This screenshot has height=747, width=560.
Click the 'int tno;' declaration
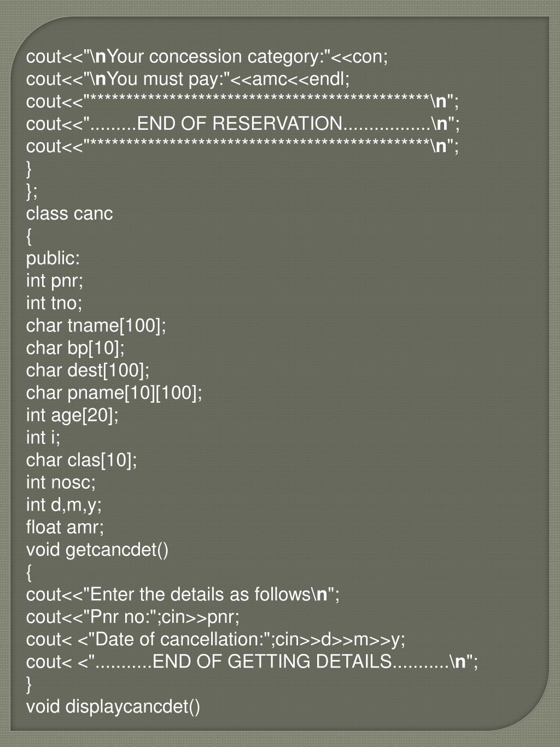coord(54,303)
